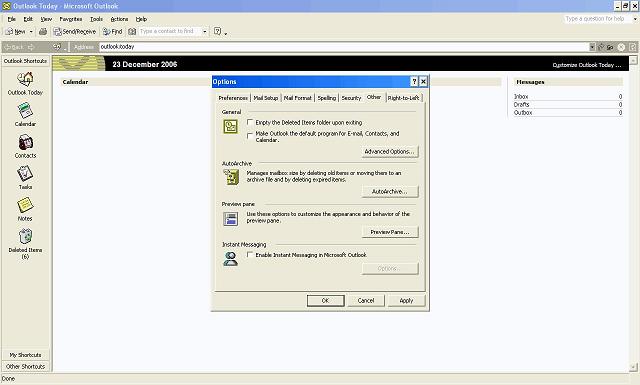Switch to the Mail Format tab

297,98
